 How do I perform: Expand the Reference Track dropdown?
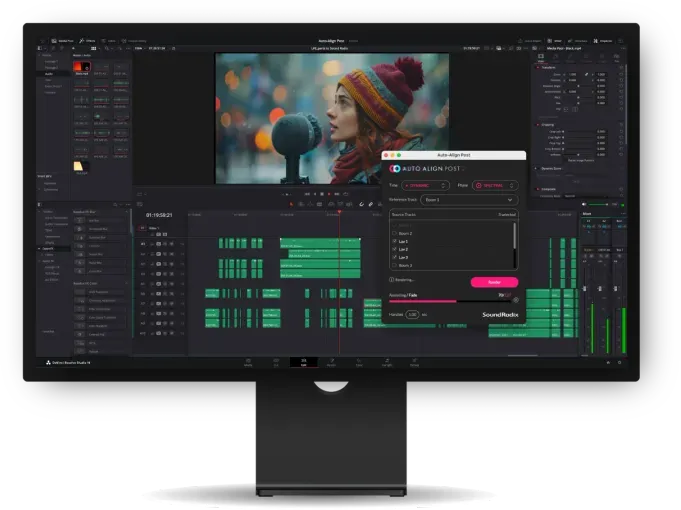(469, 200)
